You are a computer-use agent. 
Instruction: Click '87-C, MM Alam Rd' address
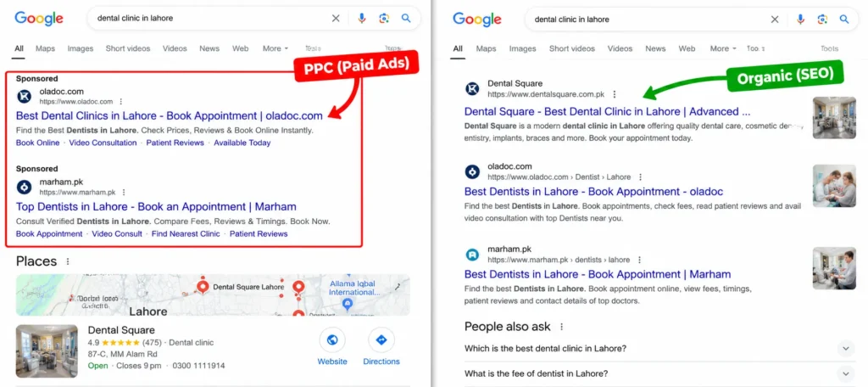pyautogui.click(x=122, y=354)
